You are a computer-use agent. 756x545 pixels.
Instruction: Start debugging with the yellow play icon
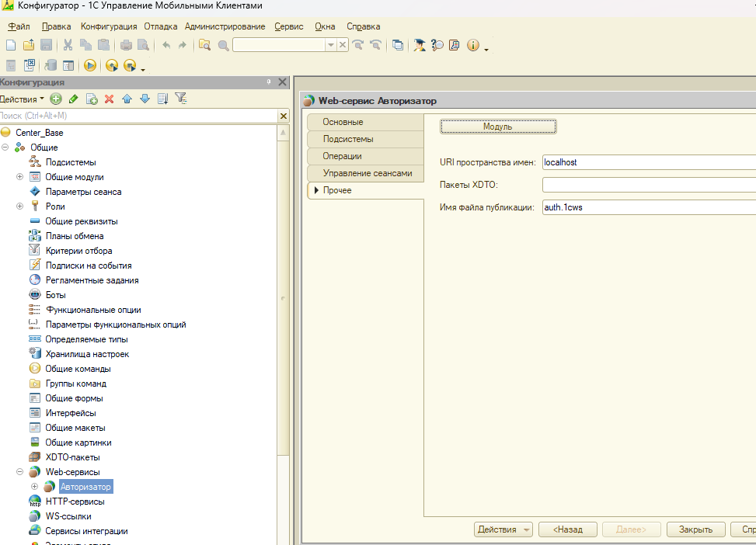[90, 66]
